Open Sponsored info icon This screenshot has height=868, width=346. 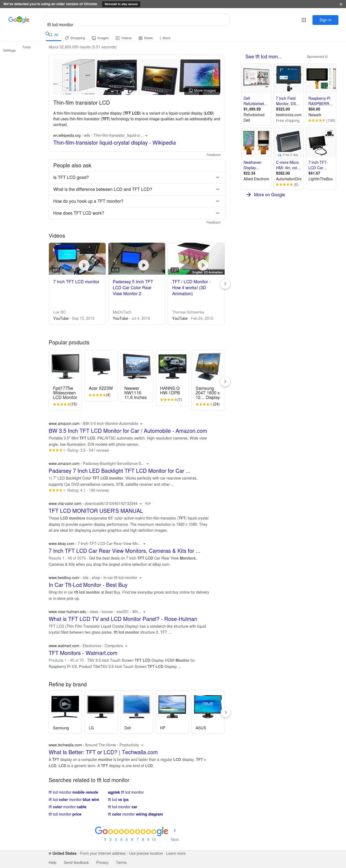(x=326, y=57)
